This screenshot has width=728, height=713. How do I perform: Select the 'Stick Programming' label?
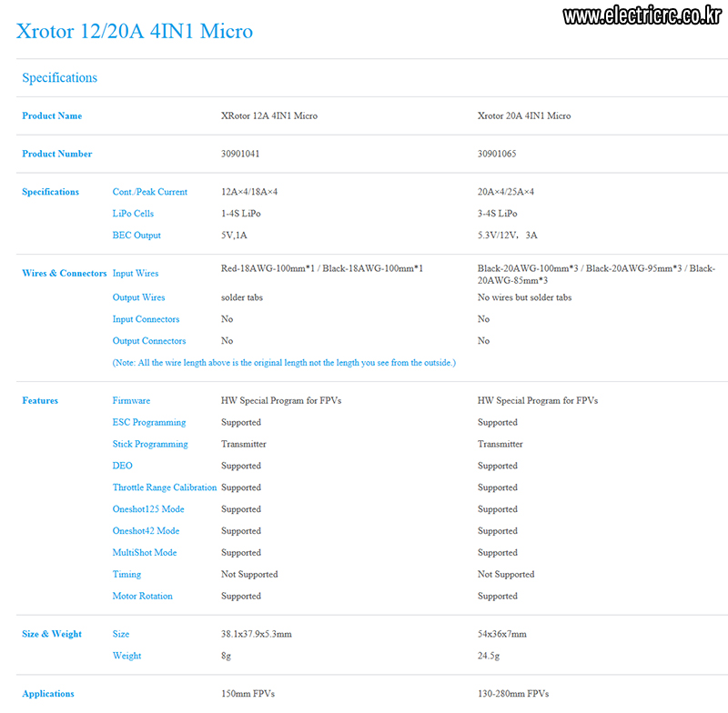click(x=150, y=444)
